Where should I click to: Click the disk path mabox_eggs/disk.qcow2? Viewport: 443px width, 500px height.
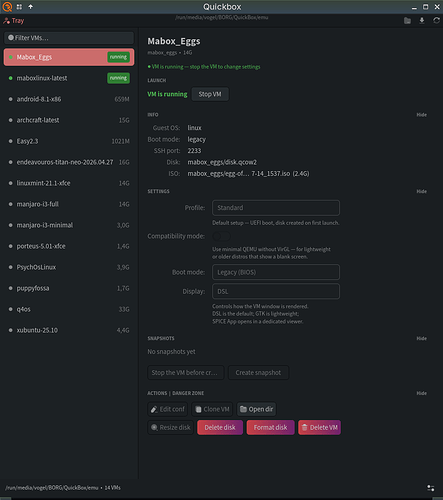pyautogui.click(x=222, y=162)
